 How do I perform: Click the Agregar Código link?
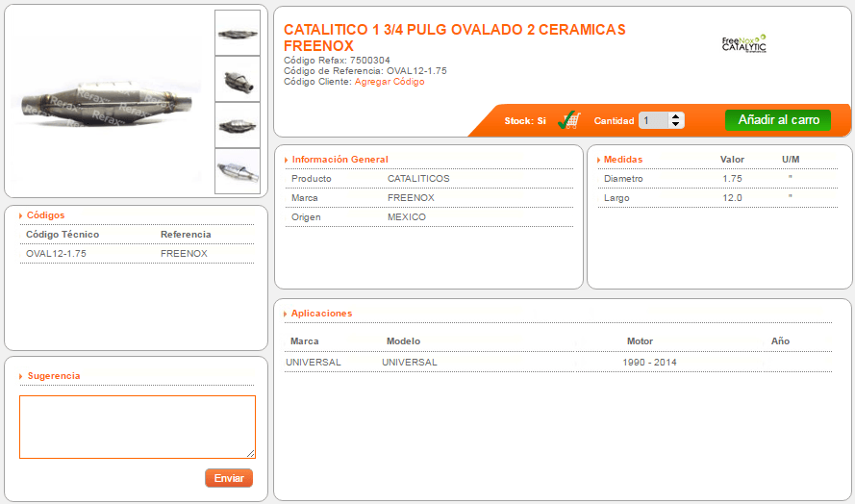click(390, 82)
